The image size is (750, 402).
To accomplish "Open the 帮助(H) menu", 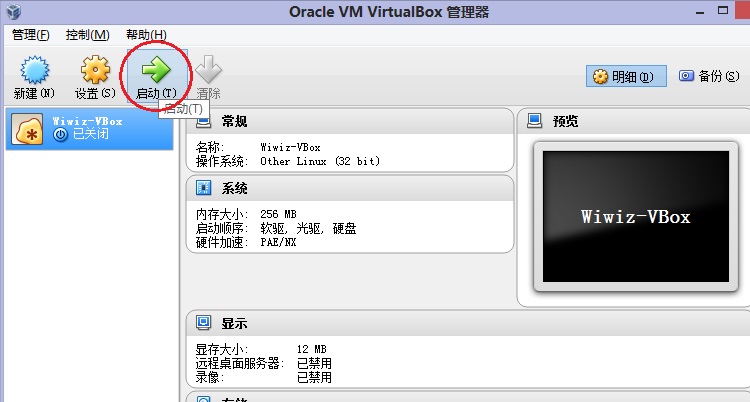I will [x=146, y=35].
